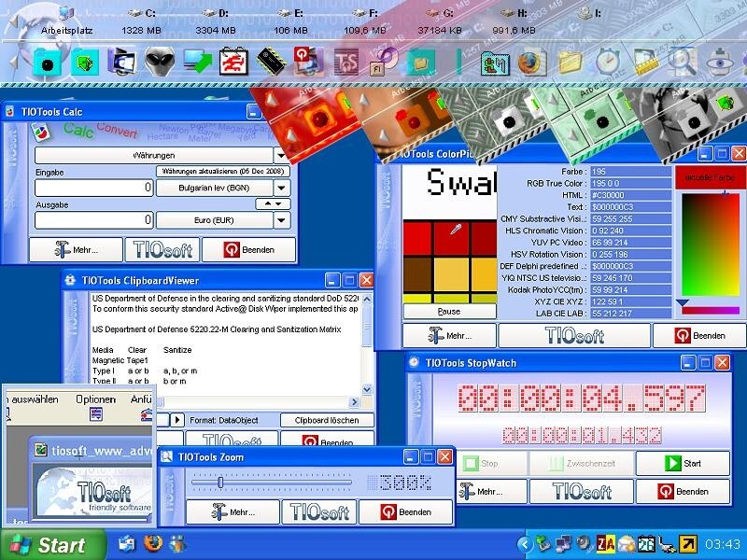Click Stop in StopWatch window

[491, 463]
